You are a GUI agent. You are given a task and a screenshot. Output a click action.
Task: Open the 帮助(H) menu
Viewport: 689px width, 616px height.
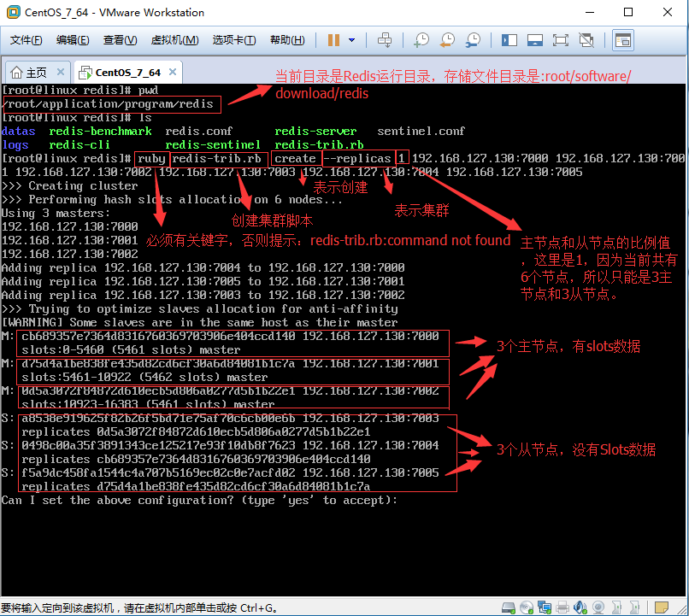pos(287,40)
